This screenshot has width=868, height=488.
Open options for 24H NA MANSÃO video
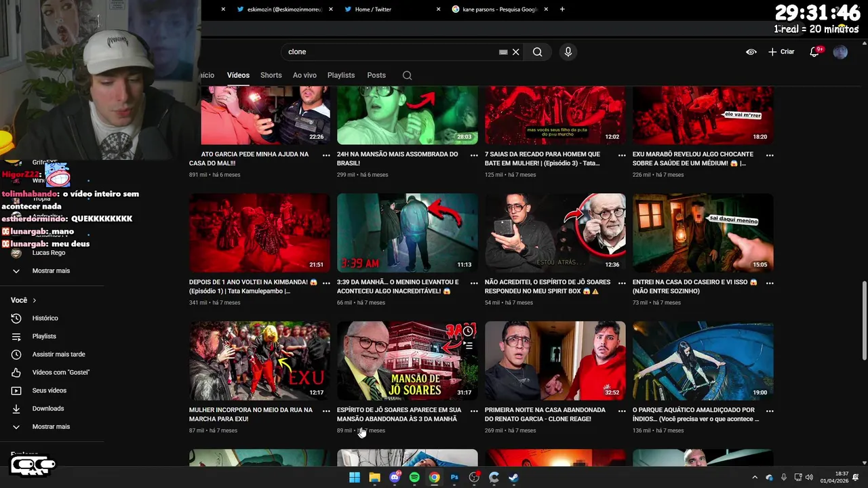pos(474,155)
